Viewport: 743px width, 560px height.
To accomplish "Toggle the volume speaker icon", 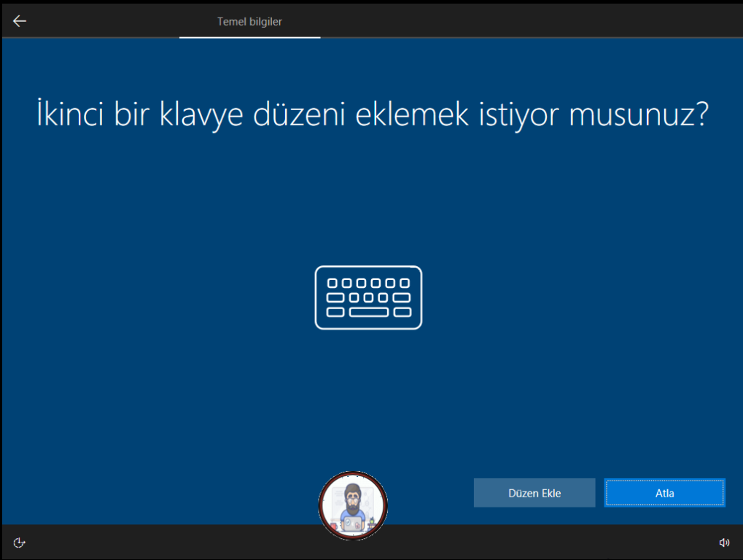I will [x=724, y=542].
